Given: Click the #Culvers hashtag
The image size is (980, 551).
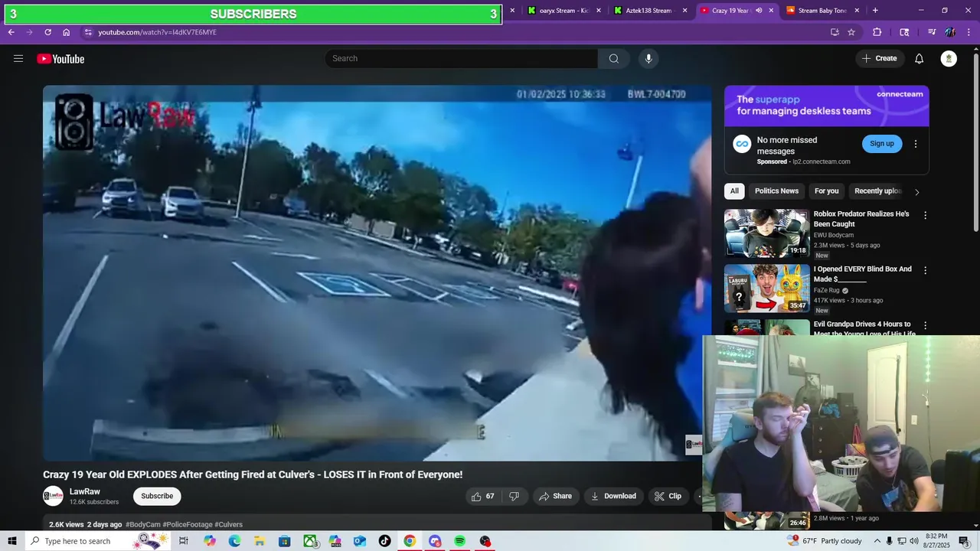Looking at the screenshot, I should point(228,524).
